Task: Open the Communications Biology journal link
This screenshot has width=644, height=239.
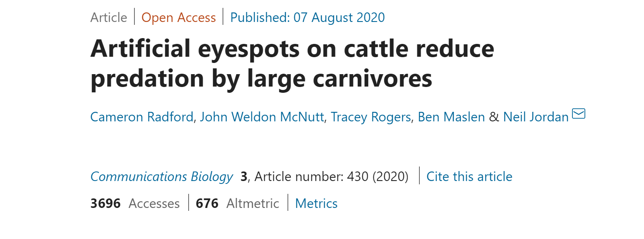Action: (x=162, y=177)
